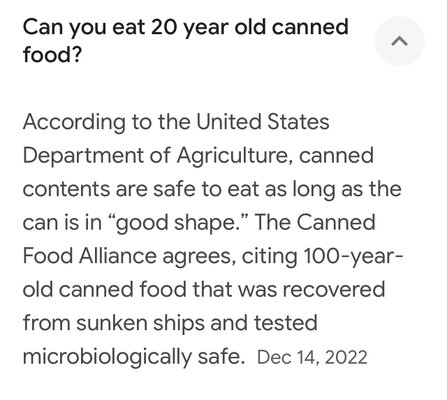Image resolution: width=447 pixels, height=400 pixels.
Task: Click the circular gray button behind the up arrow
Action: (399, 41)
